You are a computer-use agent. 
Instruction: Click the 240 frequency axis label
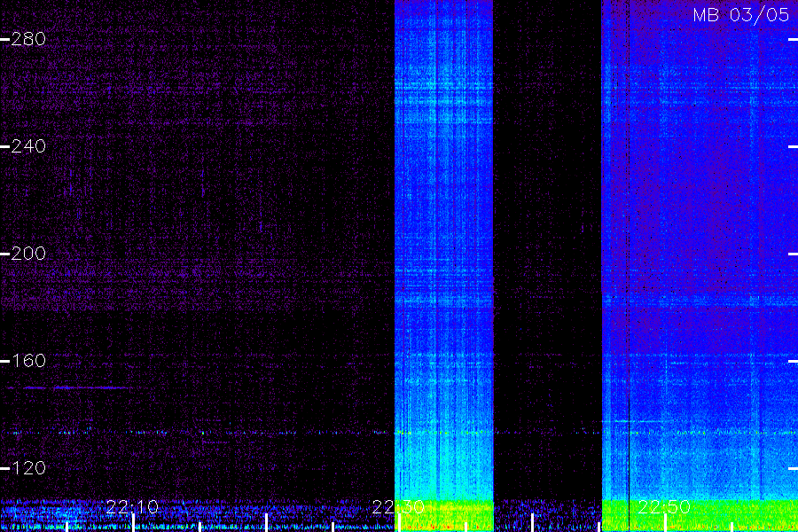28,146
